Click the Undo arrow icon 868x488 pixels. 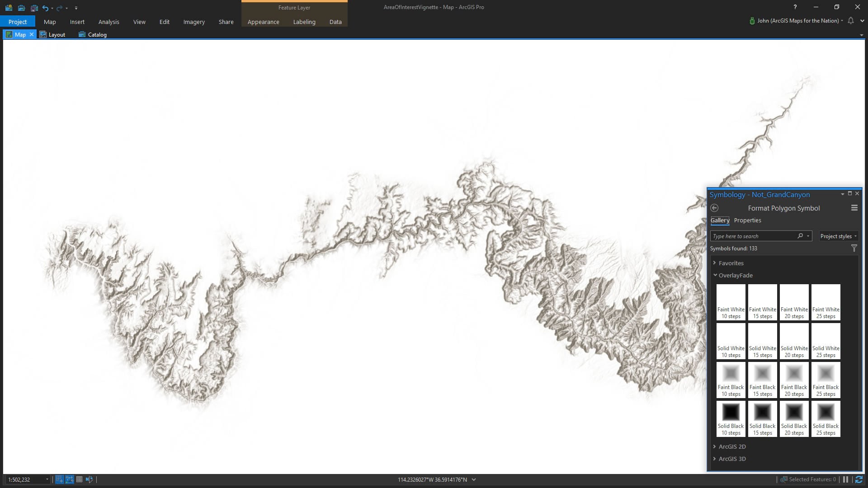coord(45,8)
